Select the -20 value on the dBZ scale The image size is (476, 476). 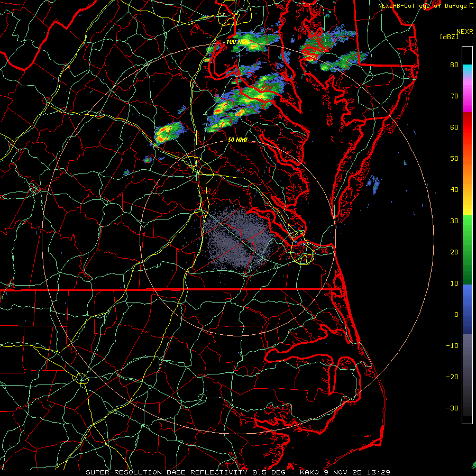tap(452, 377)
